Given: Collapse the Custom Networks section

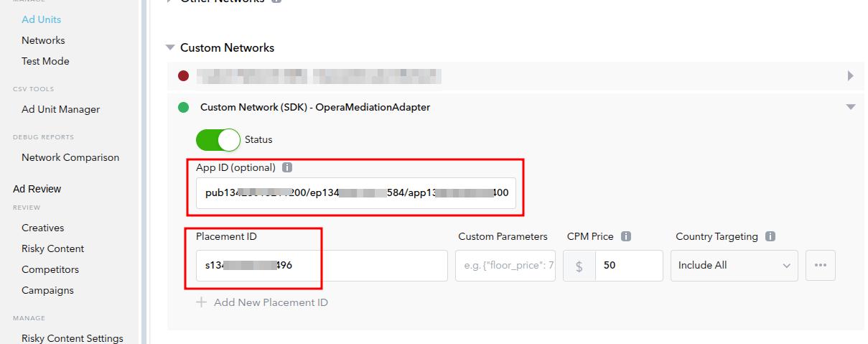Looking at the screenshot, I should [x=170, y=48].
